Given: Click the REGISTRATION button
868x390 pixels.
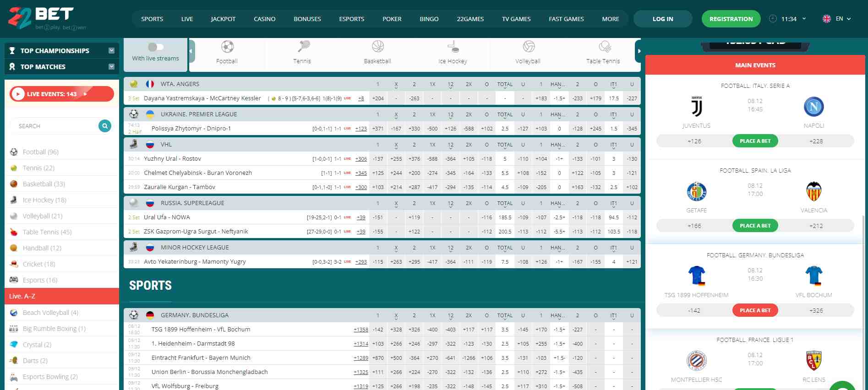Looking at the screenshot, I should click(731, 19).
